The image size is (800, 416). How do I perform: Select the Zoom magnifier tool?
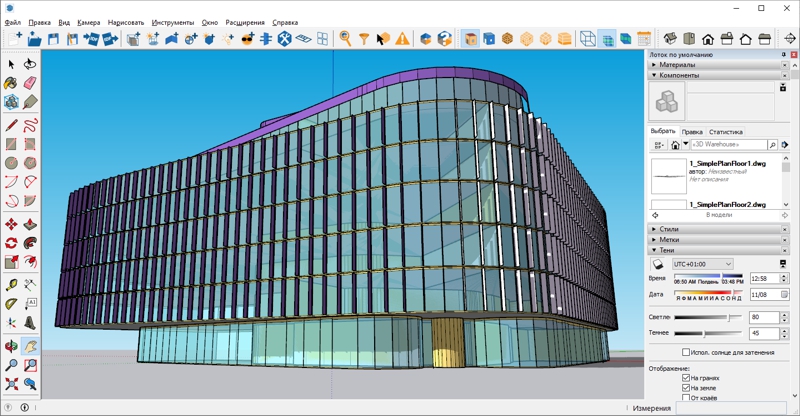[11, 365]
